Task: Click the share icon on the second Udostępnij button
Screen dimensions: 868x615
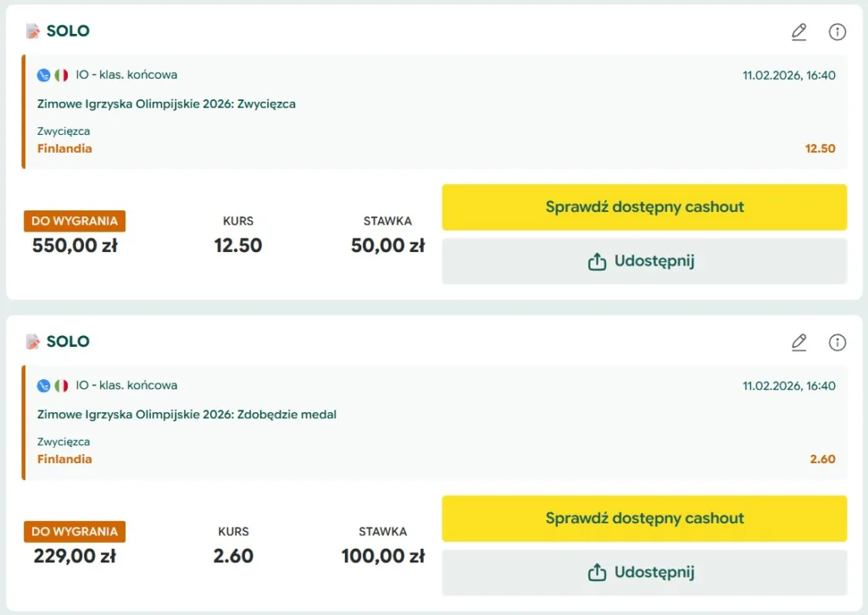Action: 597,572
